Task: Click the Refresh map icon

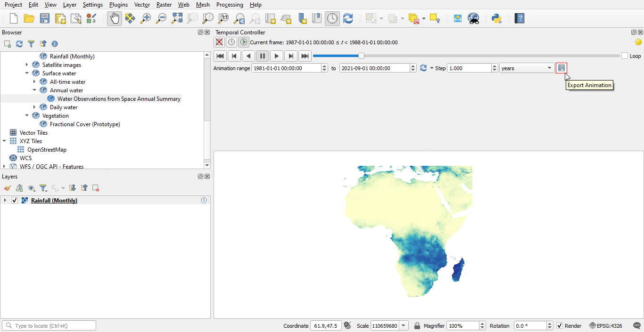Action: coord(348,18)
